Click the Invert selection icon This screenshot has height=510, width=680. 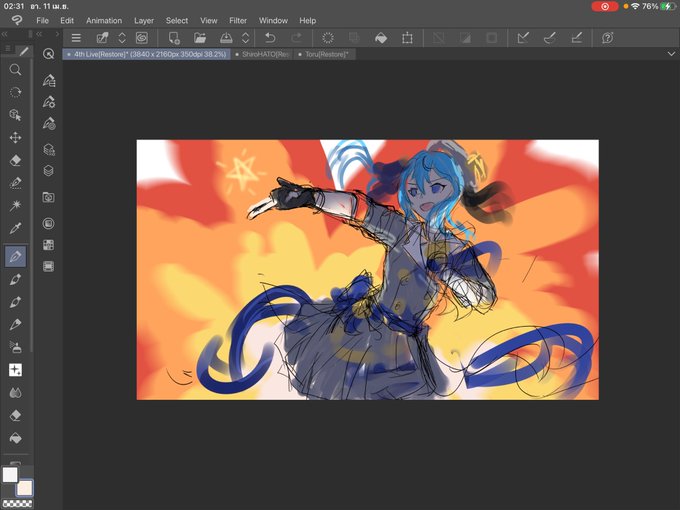pos(465,38)
